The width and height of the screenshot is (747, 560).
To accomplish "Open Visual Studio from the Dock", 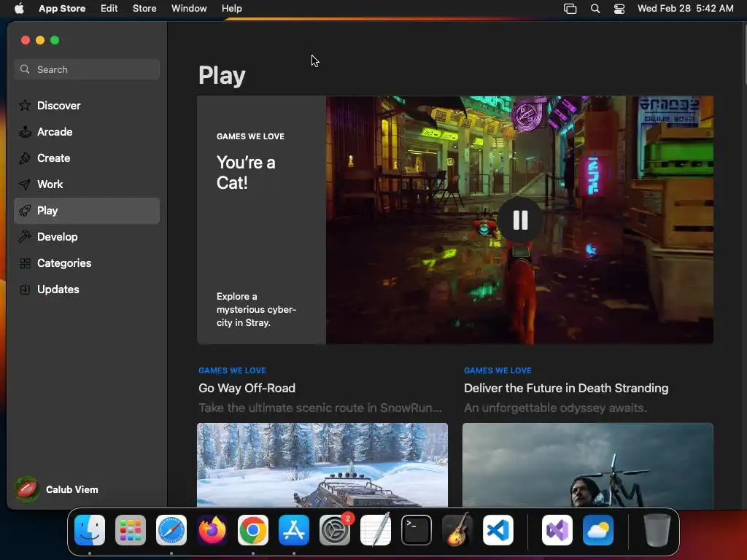I will [x=557, y=530].
